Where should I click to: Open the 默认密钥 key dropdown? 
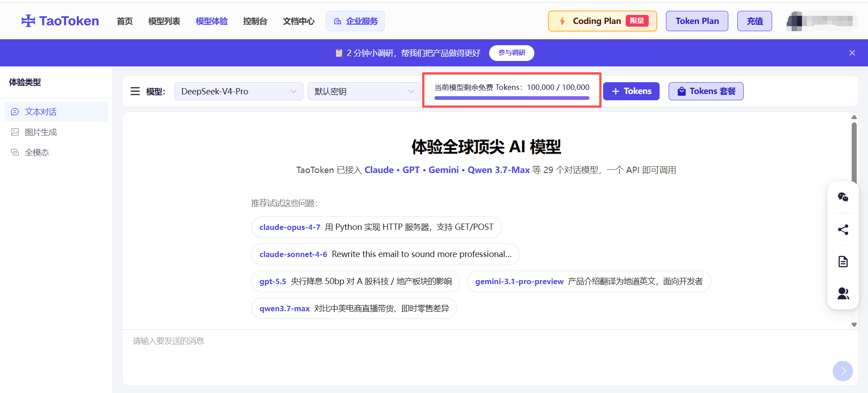point(364,91)
